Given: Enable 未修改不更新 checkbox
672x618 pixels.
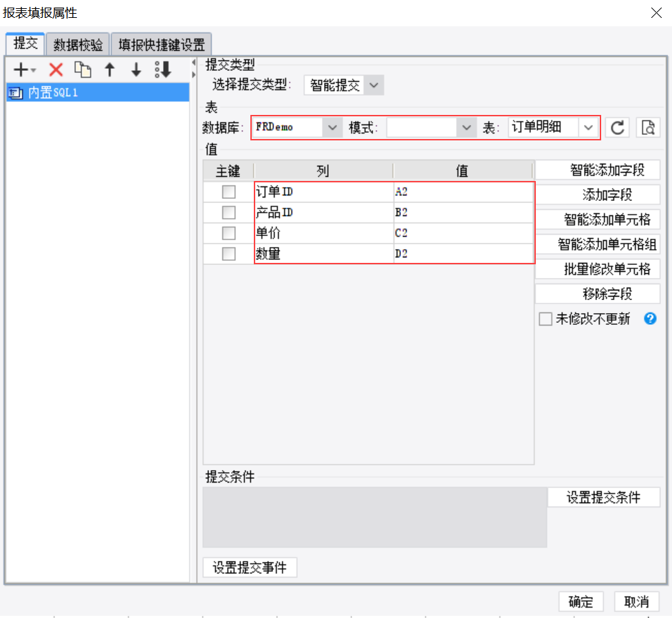Looking at the screenshot, I should (x=545, y=319).
